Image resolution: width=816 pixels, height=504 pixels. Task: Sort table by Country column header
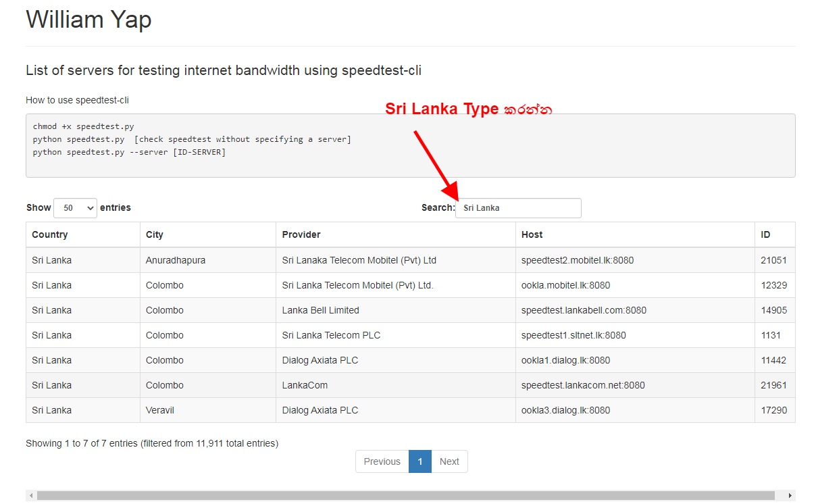[83, 234]
